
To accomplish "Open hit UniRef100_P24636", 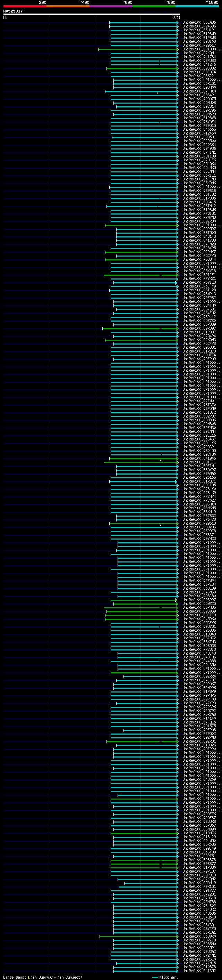I will (x=199, y=26).
